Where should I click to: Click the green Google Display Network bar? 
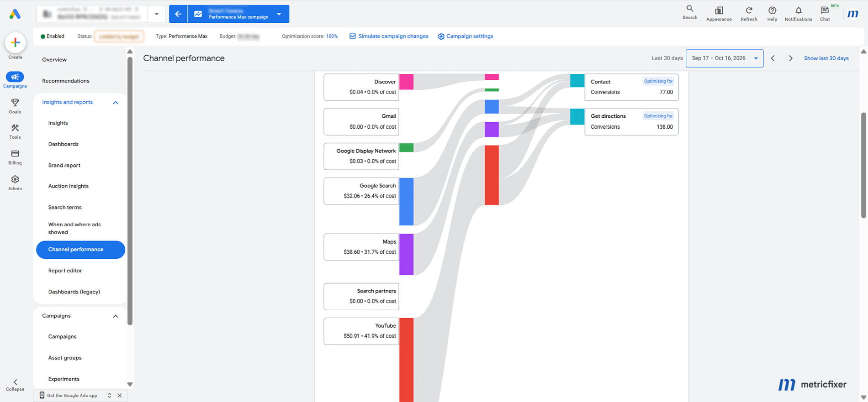coord(406,147)
